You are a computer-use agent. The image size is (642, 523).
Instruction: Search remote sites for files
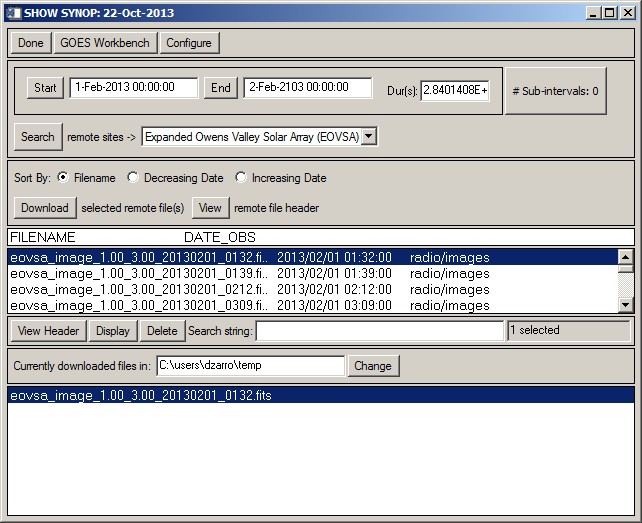[38, 137]
